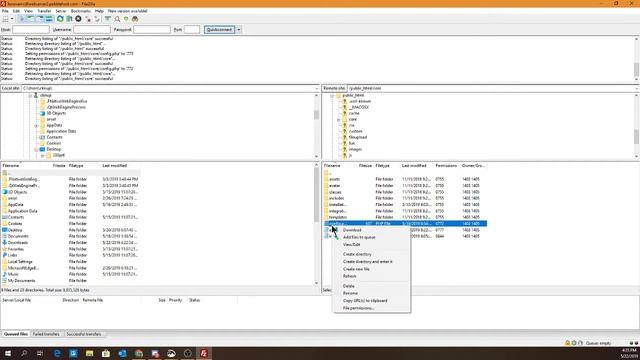Click the Disconnect from server toolbar icon
The height and width of the screenshot is (360, 640).
[x=88, y=19]
